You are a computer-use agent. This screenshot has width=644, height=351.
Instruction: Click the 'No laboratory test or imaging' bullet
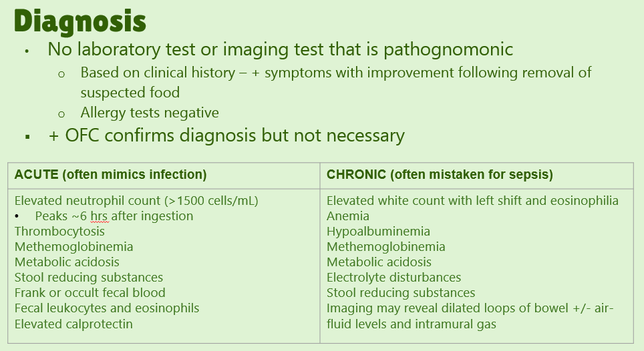tap(280, 49)
